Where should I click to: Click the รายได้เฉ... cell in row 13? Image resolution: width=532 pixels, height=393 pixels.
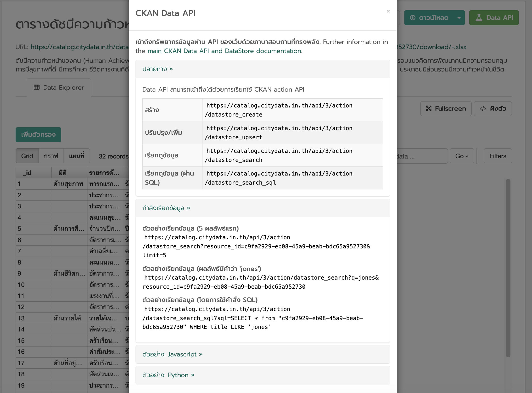coord(105,318)
